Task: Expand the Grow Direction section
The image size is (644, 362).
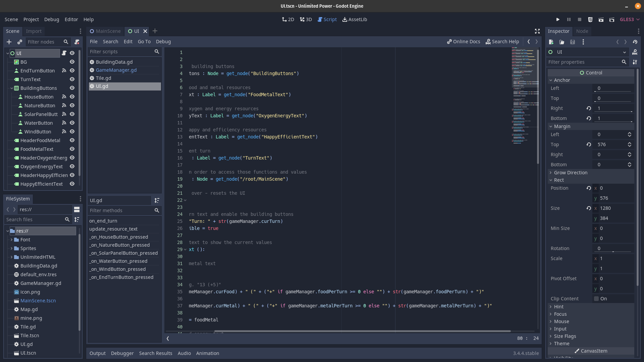Action: pos(571,173)
